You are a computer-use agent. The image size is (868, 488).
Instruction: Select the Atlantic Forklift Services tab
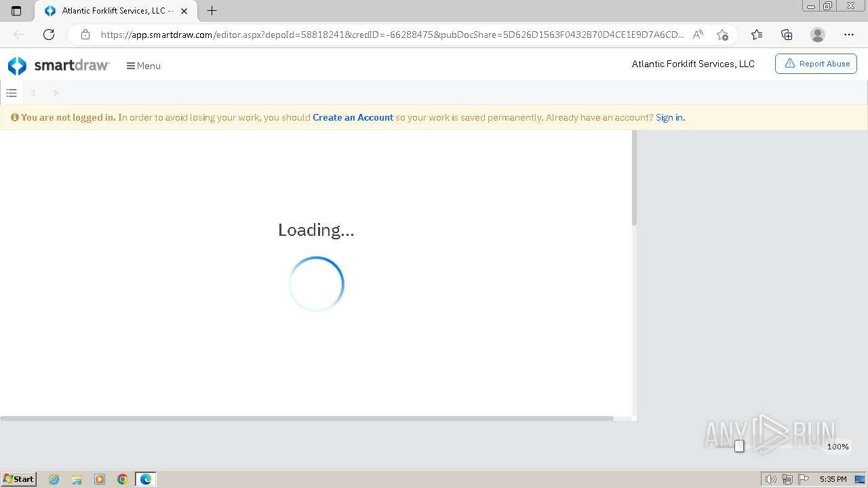coord(115,11)
